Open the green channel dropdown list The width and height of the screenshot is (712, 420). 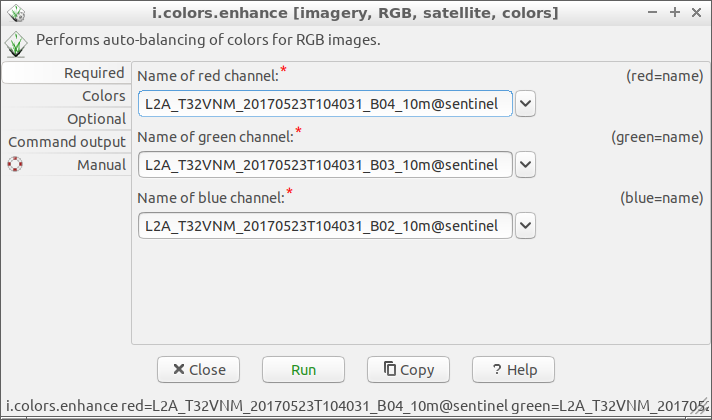(x=525, y=164)
